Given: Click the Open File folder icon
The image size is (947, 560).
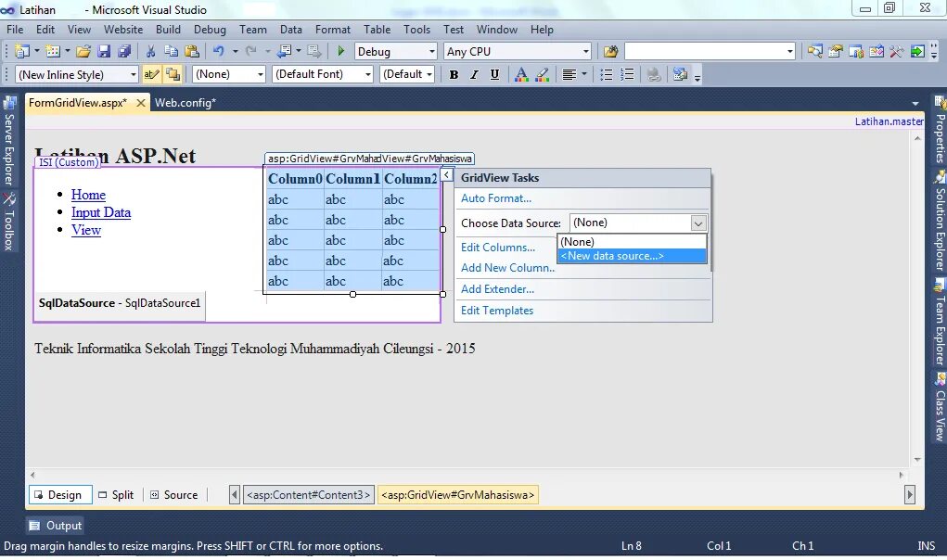Looking at the screenshot, I should pos(83,52).
